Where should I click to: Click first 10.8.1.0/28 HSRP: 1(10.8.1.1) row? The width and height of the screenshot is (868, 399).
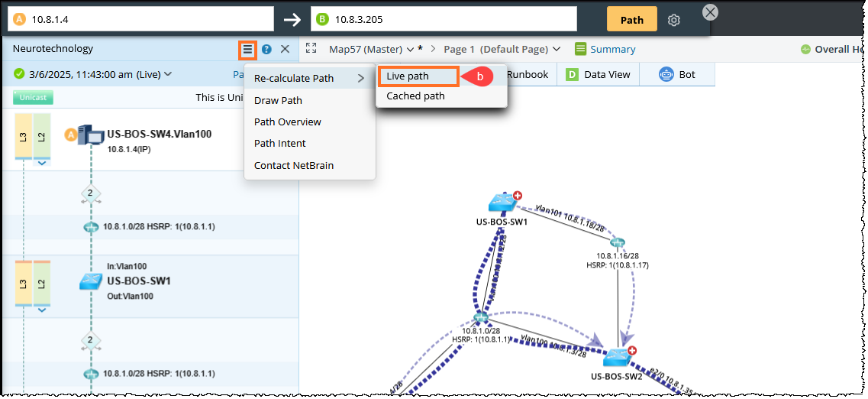point(150,227)
